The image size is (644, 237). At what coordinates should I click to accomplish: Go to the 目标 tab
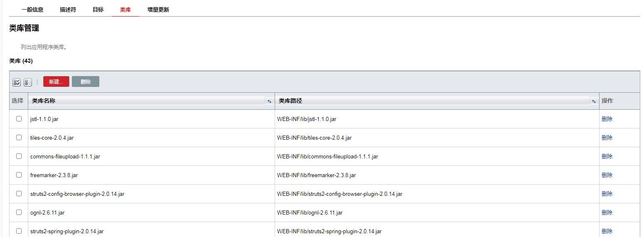98,10
